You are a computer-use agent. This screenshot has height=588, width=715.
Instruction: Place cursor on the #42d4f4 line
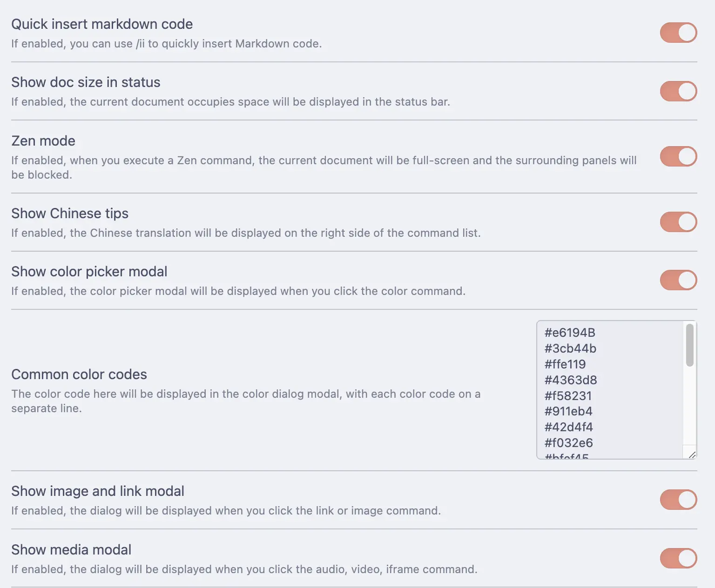click(x=569, y=427)
